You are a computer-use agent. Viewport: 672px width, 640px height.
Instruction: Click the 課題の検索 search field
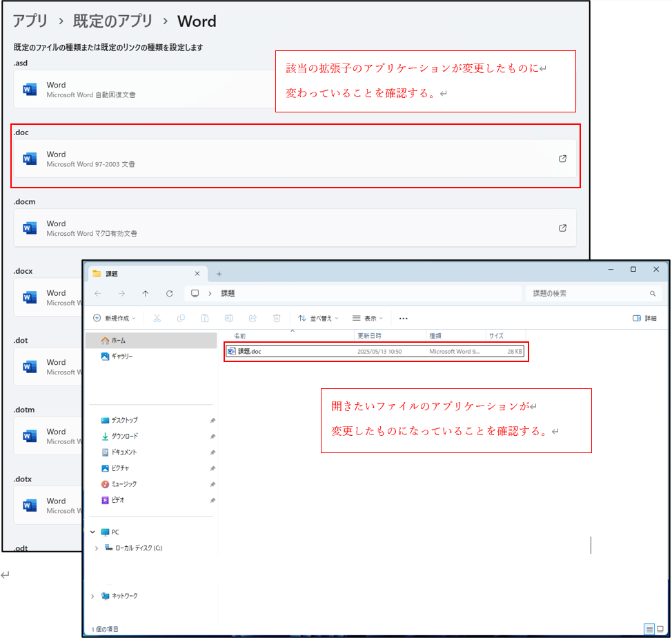pyautogui.click(x=593, y=293)
